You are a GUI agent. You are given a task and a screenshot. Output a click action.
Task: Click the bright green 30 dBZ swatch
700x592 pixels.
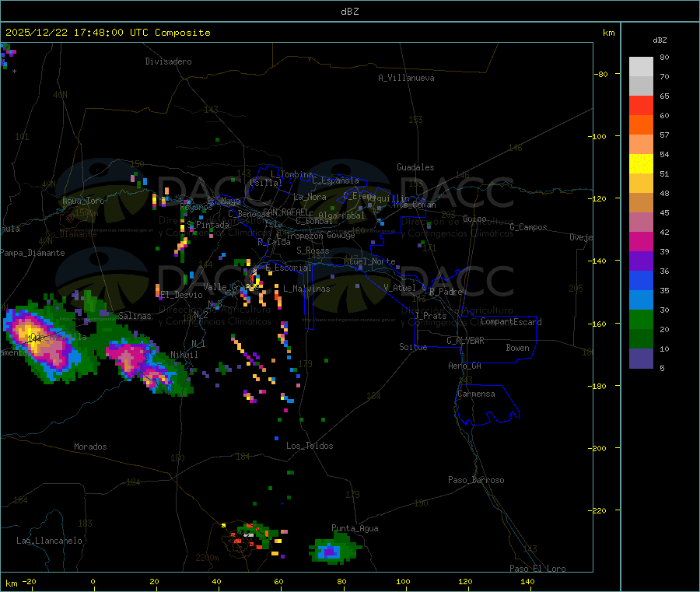(x=641, y=319)
